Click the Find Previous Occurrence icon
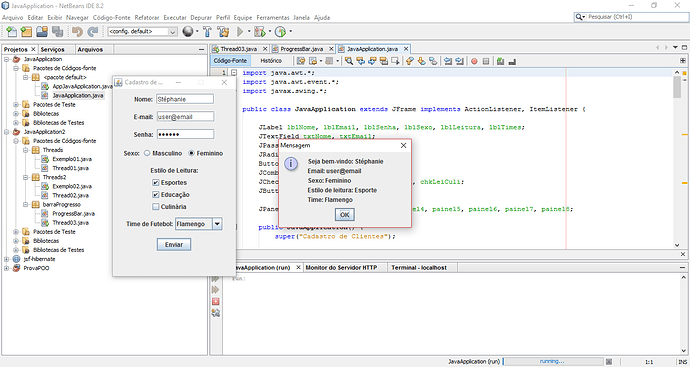Screen dimensions: 690x367 360,61
